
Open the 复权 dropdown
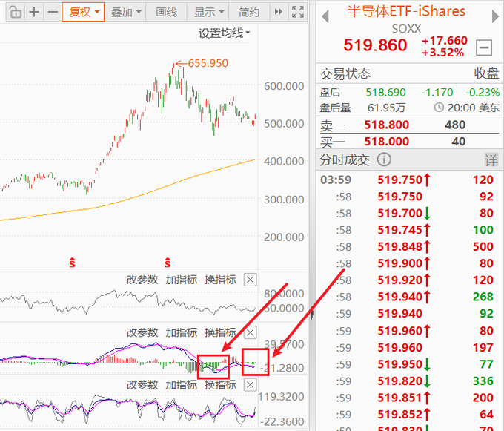click(83, 12)
